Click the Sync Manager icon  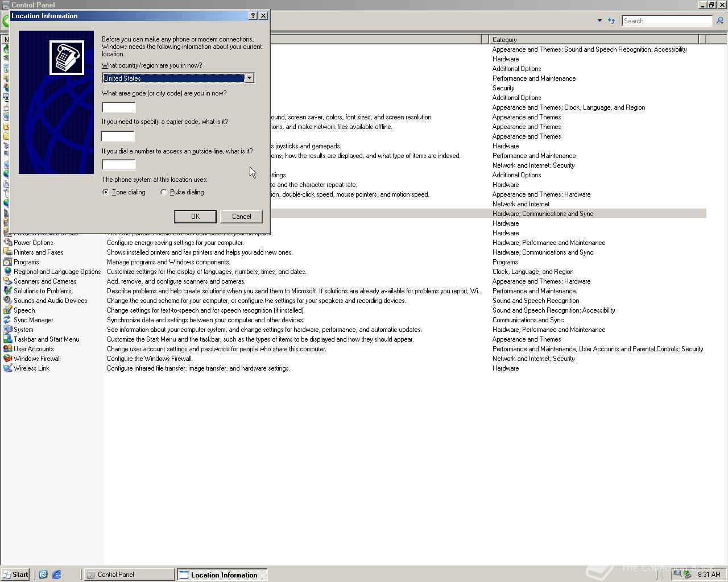point(7,320)
